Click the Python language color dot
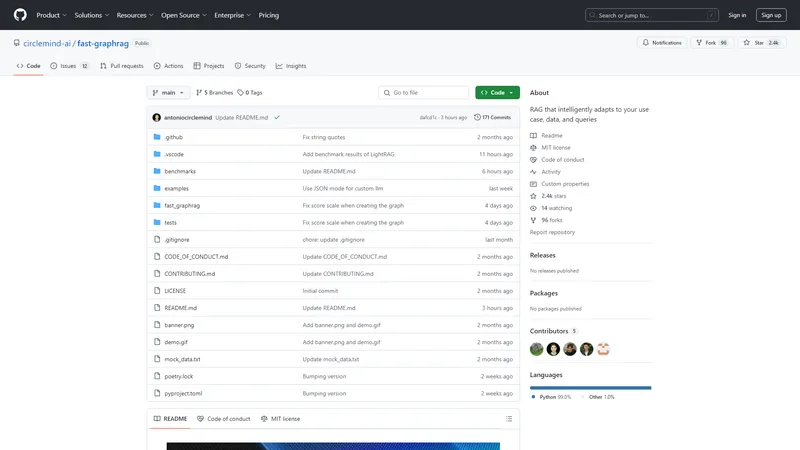This screenshot has width=800, height=450. [x=533, y=396]
